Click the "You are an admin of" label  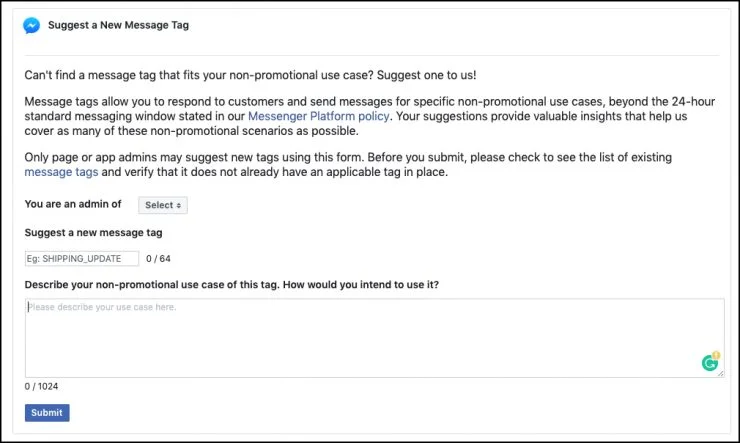73,204
